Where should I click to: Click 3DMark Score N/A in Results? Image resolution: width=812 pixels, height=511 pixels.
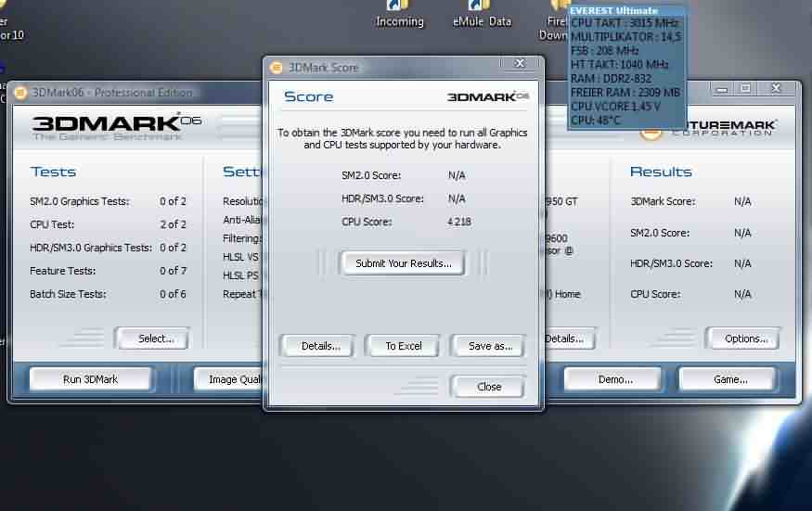pos(690,201)
